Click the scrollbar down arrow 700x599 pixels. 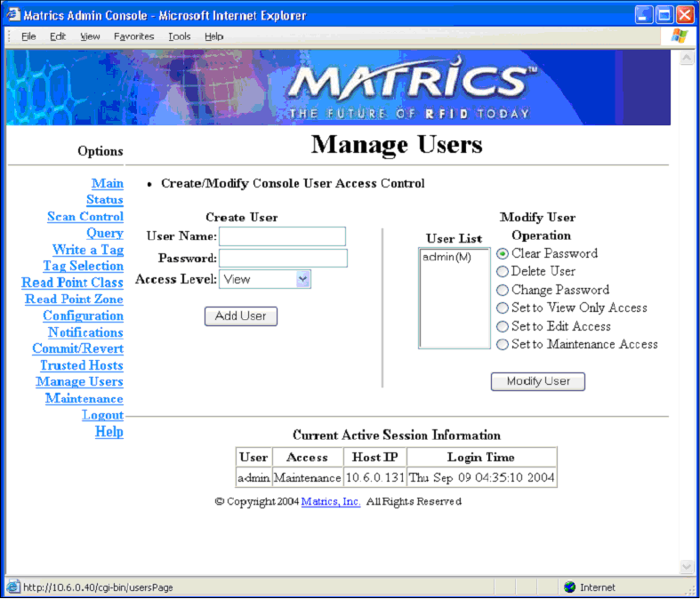(x=686, y=566)
